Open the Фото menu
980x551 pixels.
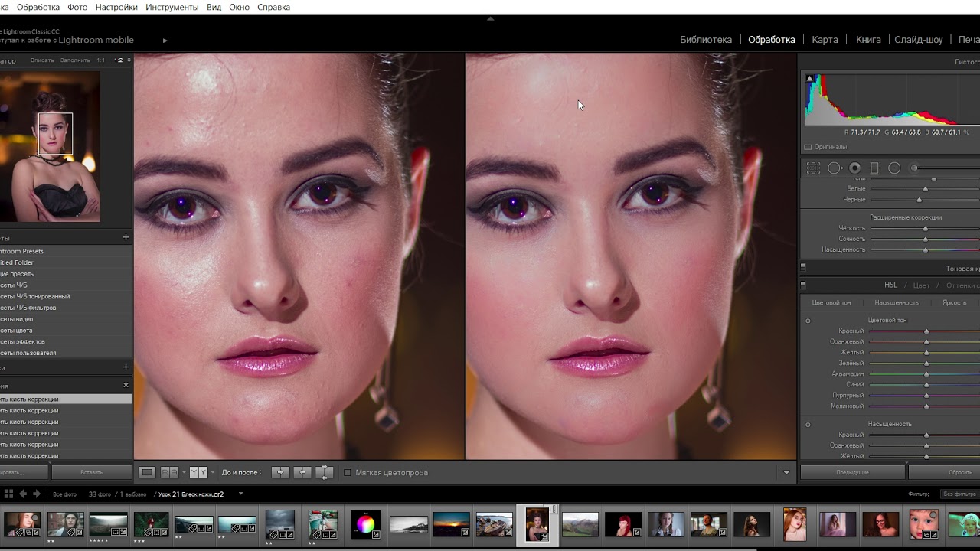pos(77,7)
